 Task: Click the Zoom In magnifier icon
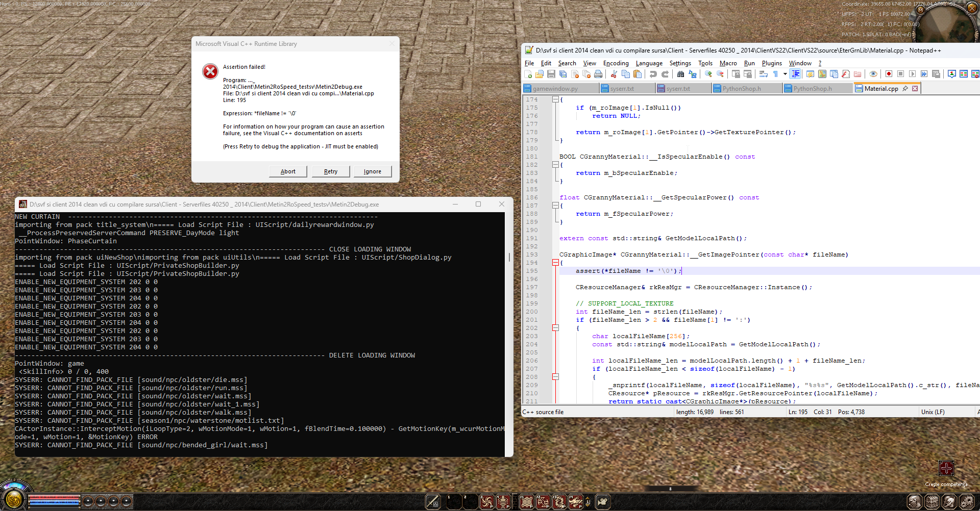pyautogui.click(x=708, y=74)
